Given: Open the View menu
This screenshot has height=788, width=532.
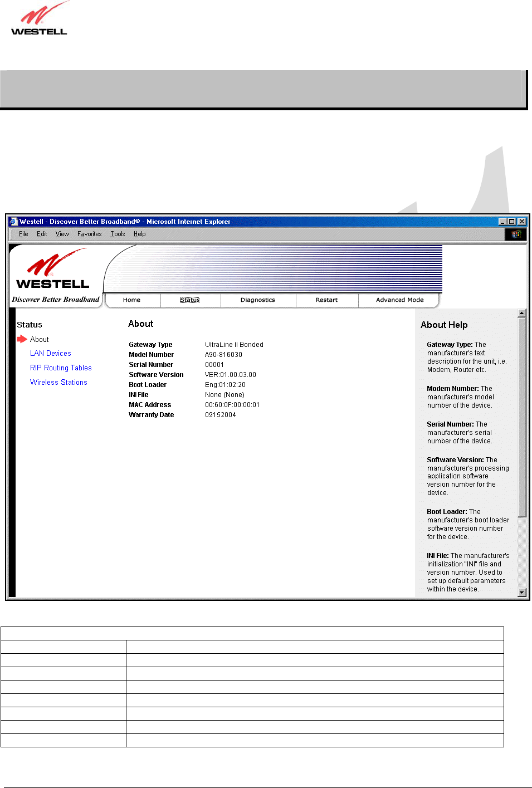Looking at the screenshot, I should coord(62,234).
